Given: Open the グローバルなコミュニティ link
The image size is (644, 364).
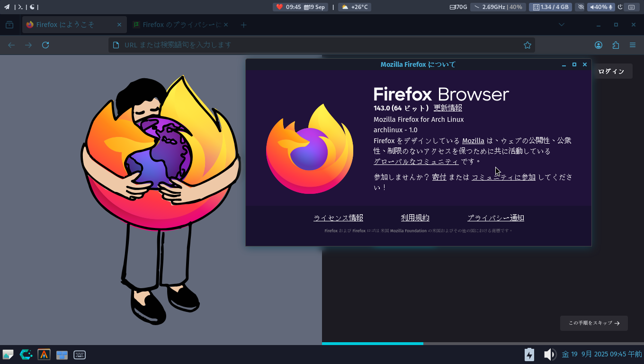Looking at the screenshot, I should (x=416, y=162).
